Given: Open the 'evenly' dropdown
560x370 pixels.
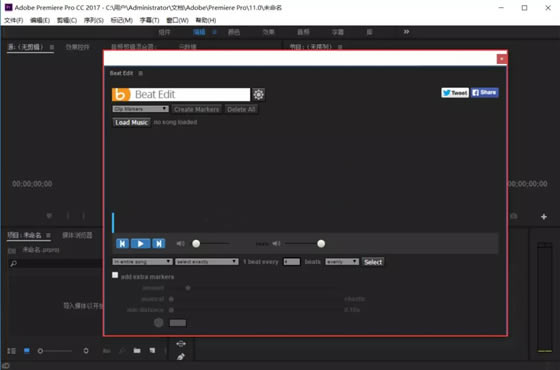Looking at the screenshot, I should [342, 262].
